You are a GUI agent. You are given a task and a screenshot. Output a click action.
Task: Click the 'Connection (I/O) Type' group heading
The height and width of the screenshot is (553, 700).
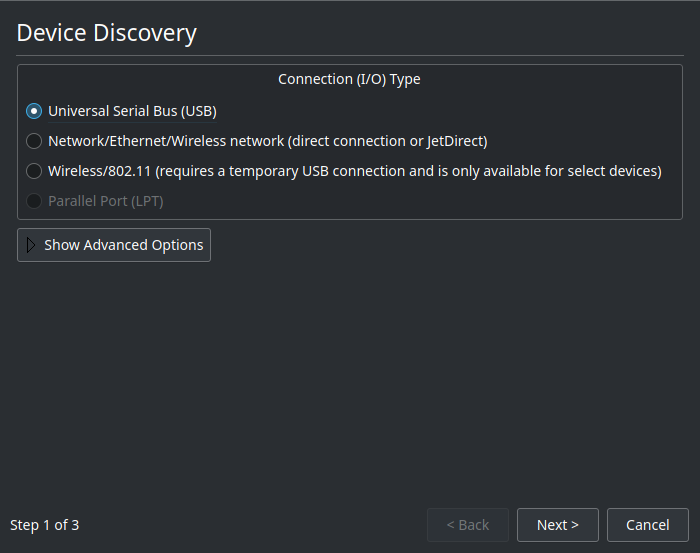coord(349,79)
